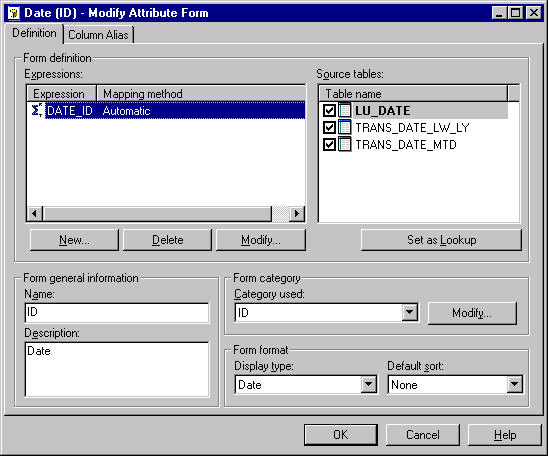The width and height of the screenshot is (548, 456).
Task: Open the Category used dropdown
Action: pos(409,312)
